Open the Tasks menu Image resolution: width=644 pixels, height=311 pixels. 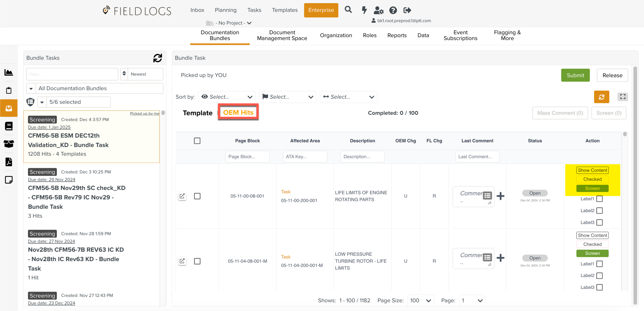254,10
